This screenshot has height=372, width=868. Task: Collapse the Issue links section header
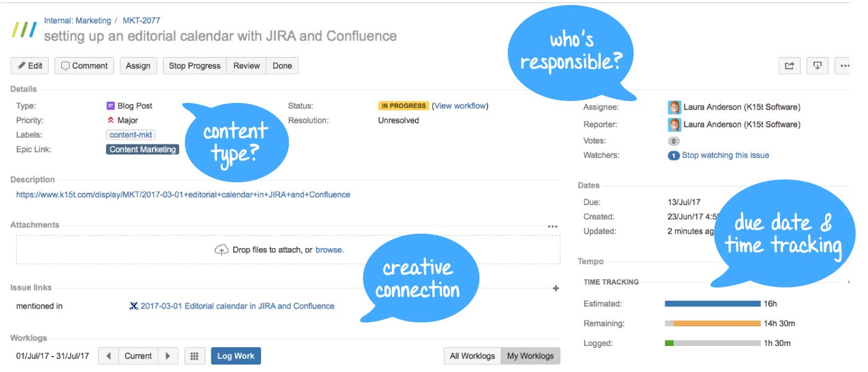coord(31,288)
